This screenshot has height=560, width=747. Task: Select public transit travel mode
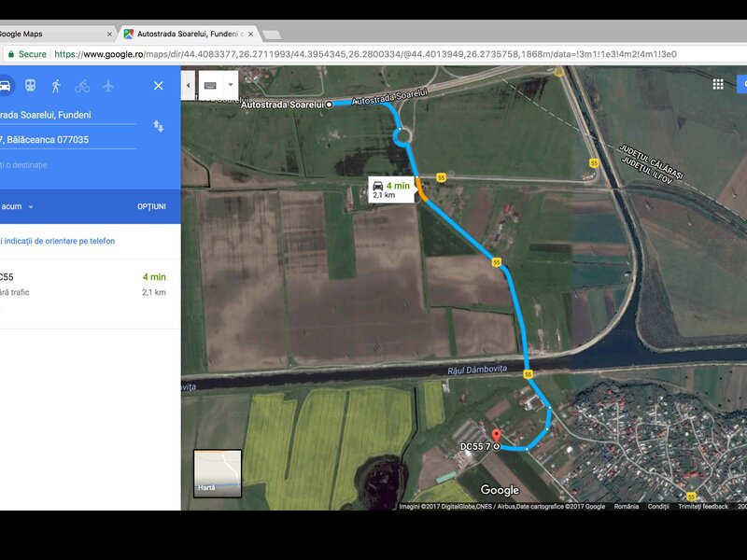coord(31,85)
